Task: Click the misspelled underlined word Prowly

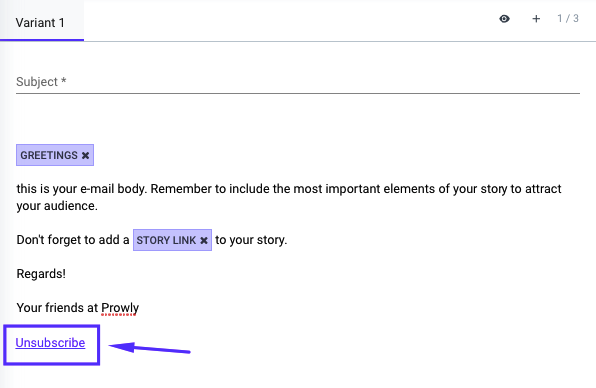Action: click(120, 308)
